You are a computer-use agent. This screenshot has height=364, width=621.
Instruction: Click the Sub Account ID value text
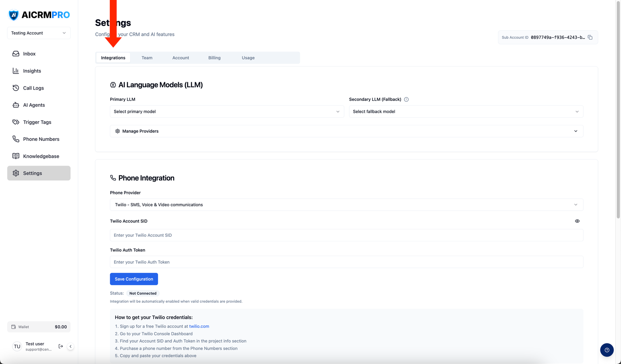(558, 37)
